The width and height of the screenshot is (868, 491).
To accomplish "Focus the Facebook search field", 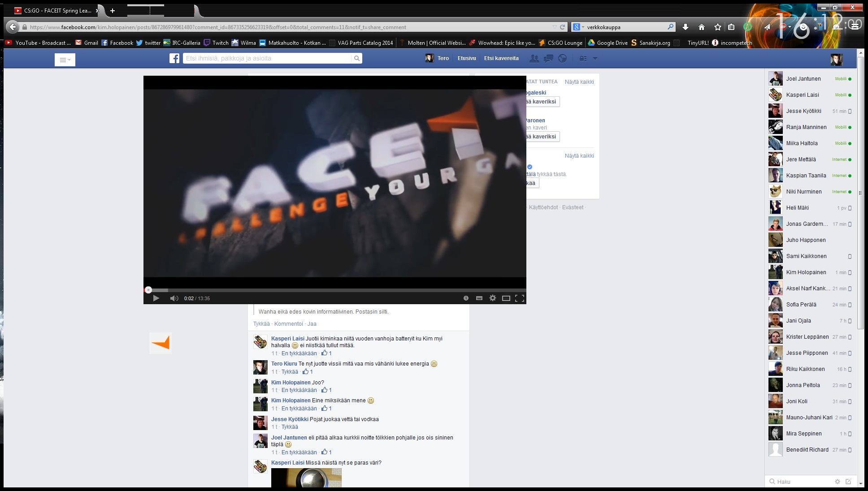I will pyautogui.click(x=267, y=58).
